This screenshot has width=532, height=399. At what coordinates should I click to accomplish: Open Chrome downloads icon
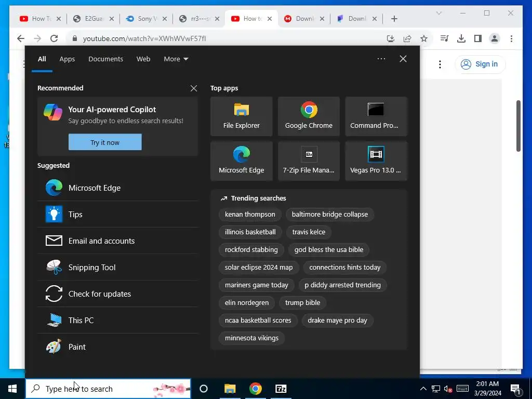[x=461, y=38]
